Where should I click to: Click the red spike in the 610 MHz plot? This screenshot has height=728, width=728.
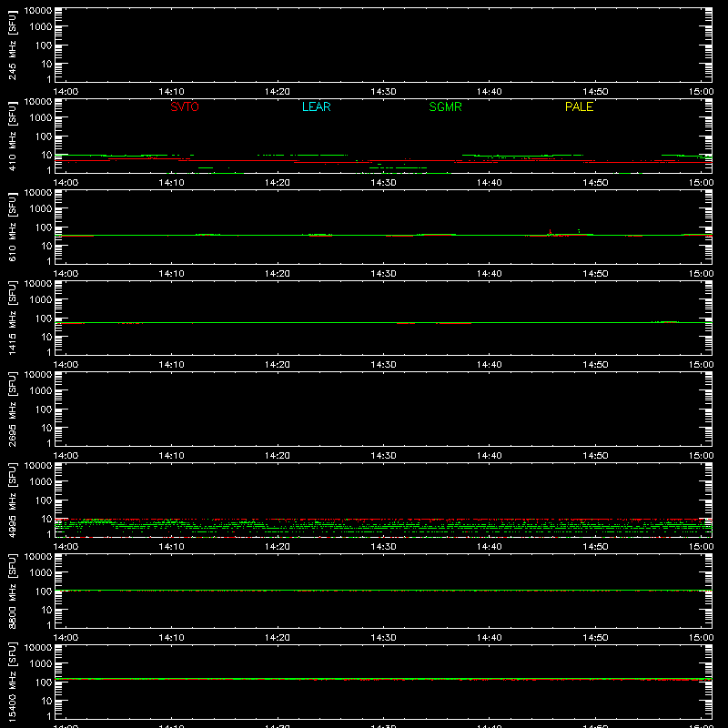coord(551,232)
